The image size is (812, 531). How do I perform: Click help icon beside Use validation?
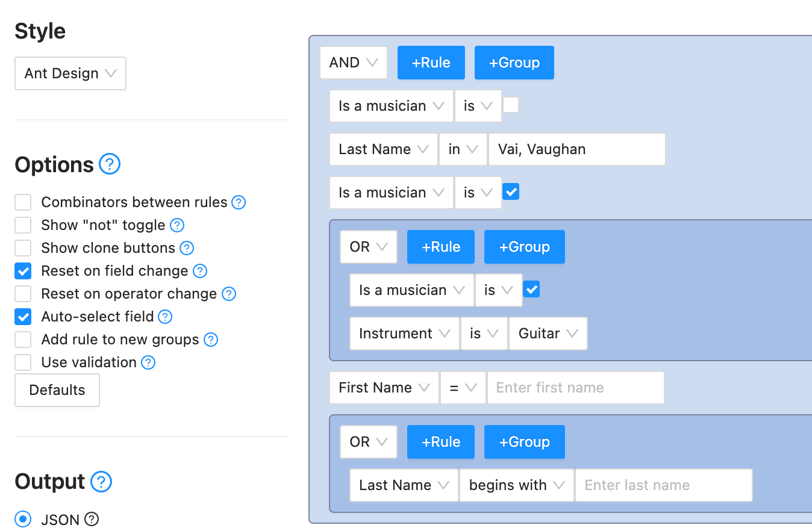pyautogui.click(x=148, y=362)
